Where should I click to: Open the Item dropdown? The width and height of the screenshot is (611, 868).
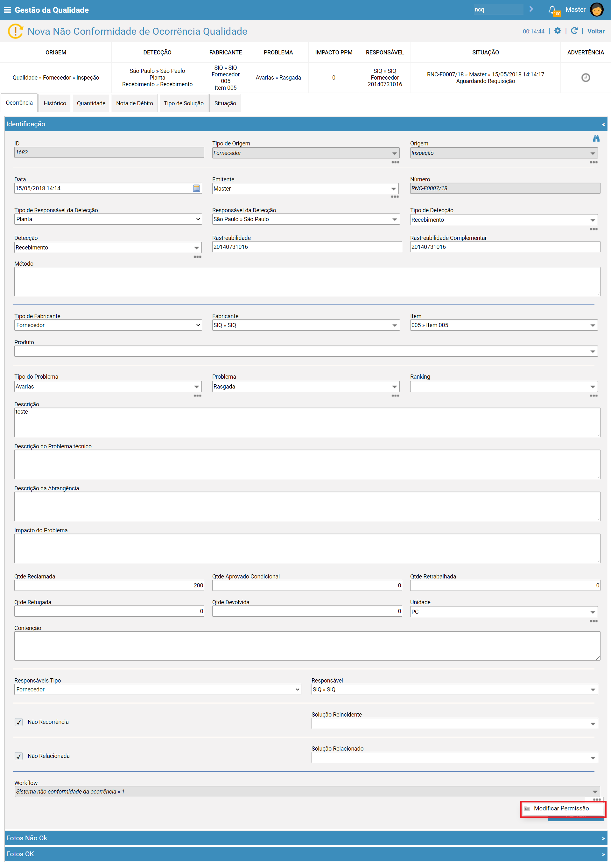[x=504, y=325]
